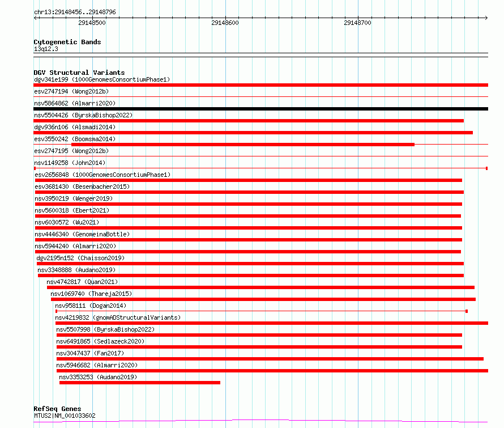The height and width of the screenshot is (428, 504).
Task: Select nsv4219832 gnomADStructuralVariants label
Action: (x=118, y=317)
